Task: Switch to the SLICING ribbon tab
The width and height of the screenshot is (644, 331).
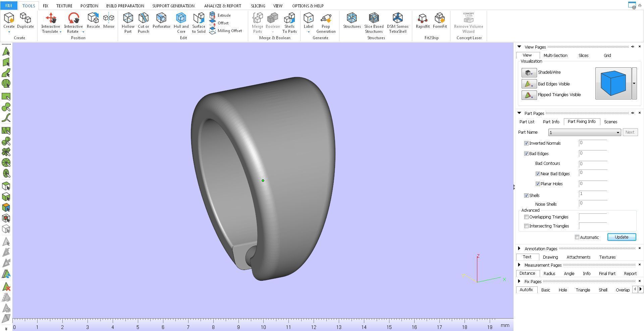Action: tap(258, 6)
